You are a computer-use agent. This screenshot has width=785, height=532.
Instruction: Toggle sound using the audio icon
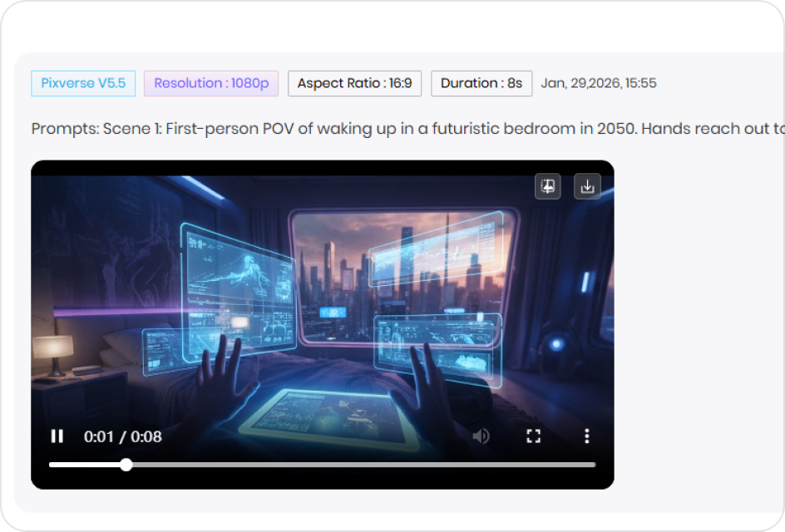481,436
